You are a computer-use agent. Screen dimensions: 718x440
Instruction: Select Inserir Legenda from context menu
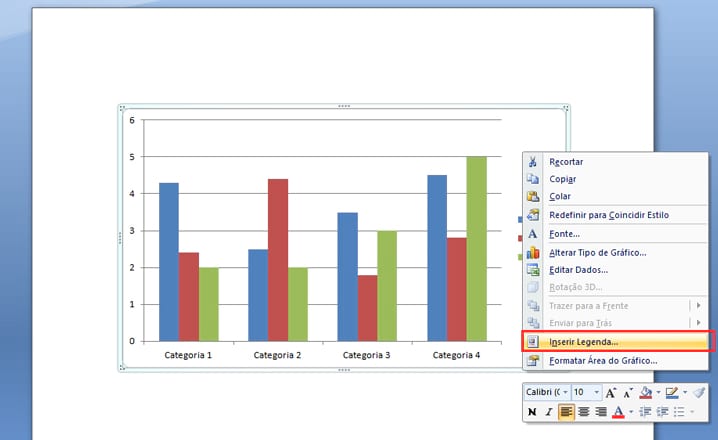(x=583, y=342)
